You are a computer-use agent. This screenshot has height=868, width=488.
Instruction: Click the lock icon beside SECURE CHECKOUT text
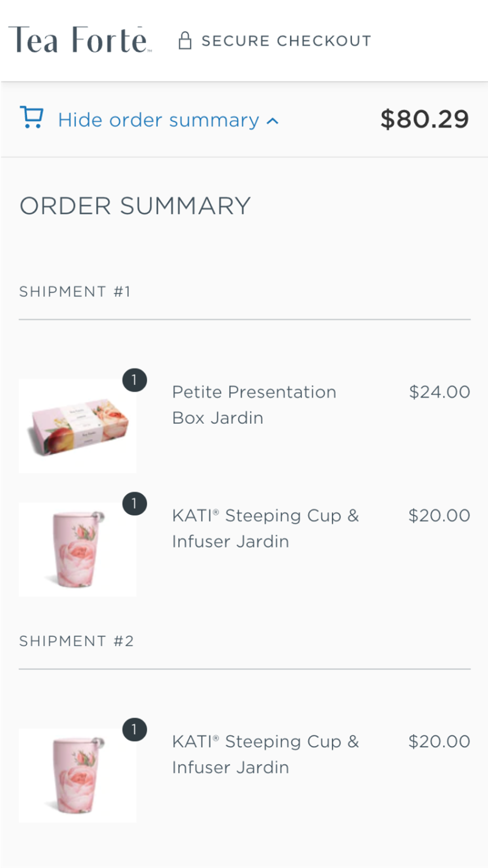(x=186, y=41)
